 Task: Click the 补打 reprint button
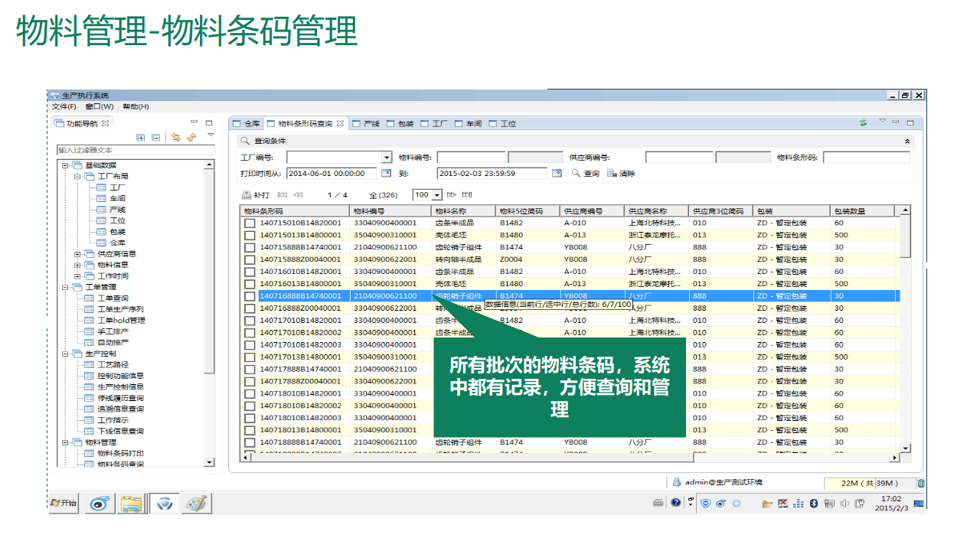click(x=256, y=195)
